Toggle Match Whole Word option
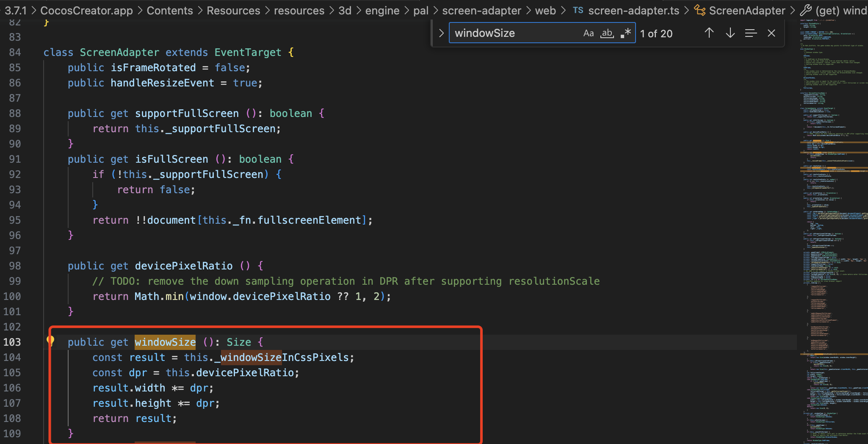 [607, 33]
